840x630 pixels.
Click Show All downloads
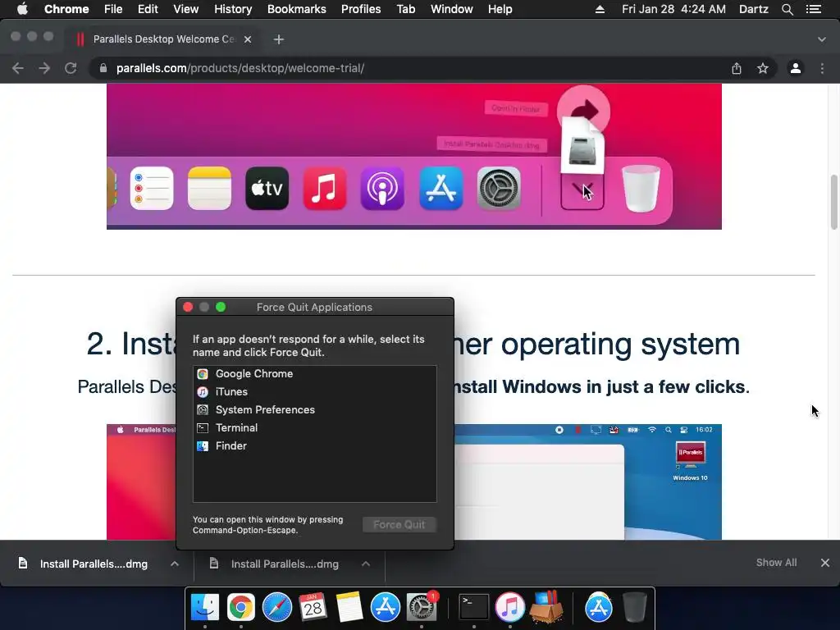point(776,563)
